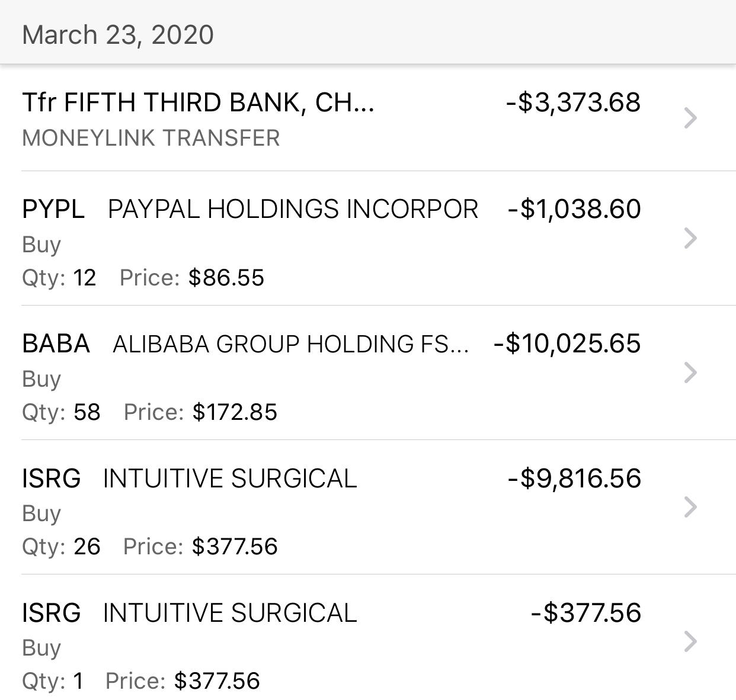Tap the $172.85 Alibaba price
The width and height of the screenshot is (736, 700).
tap(235, 412)
